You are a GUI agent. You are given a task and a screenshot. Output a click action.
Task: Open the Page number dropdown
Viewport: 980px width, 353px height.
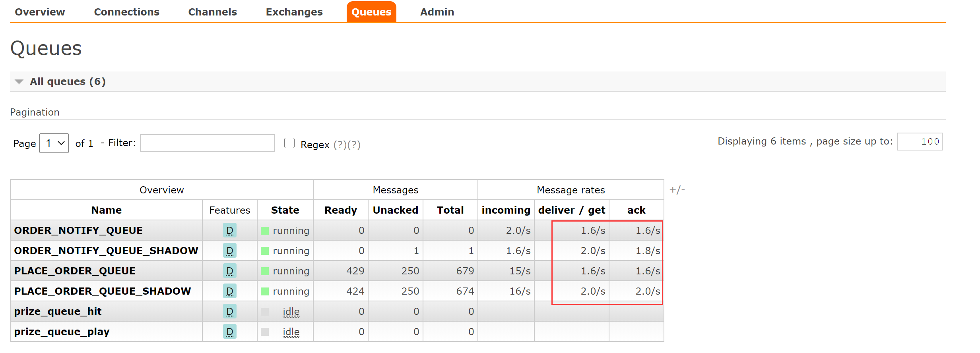point(54,143)
